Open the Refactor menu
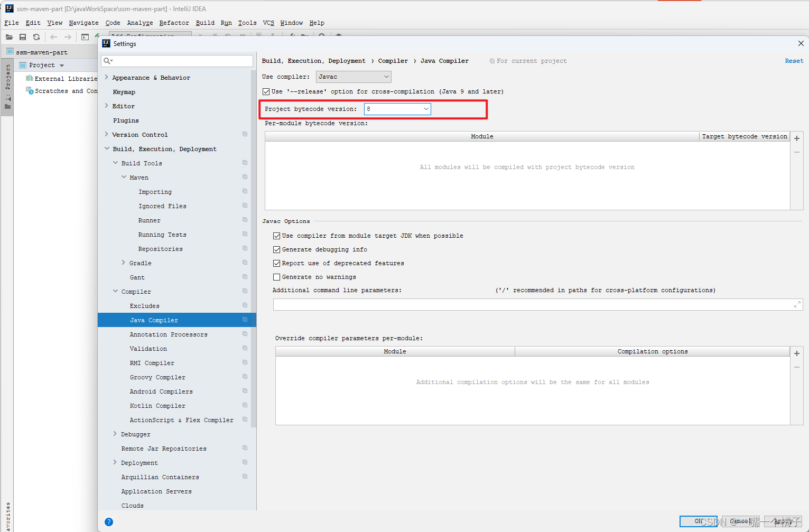The height and width of the screenshot is (532, 809). 174,23
